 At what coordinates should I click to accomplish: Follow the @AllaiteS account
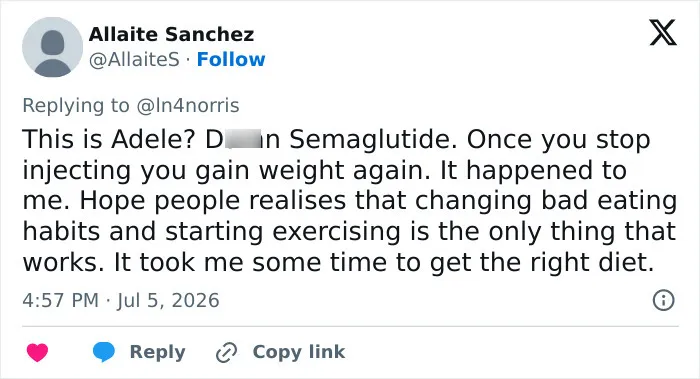pos(231,59)
